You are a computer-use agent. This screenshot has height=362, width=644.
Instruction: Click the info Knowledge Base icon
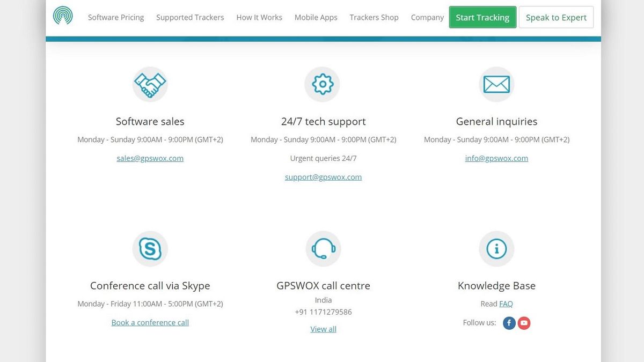coord(496,249)
